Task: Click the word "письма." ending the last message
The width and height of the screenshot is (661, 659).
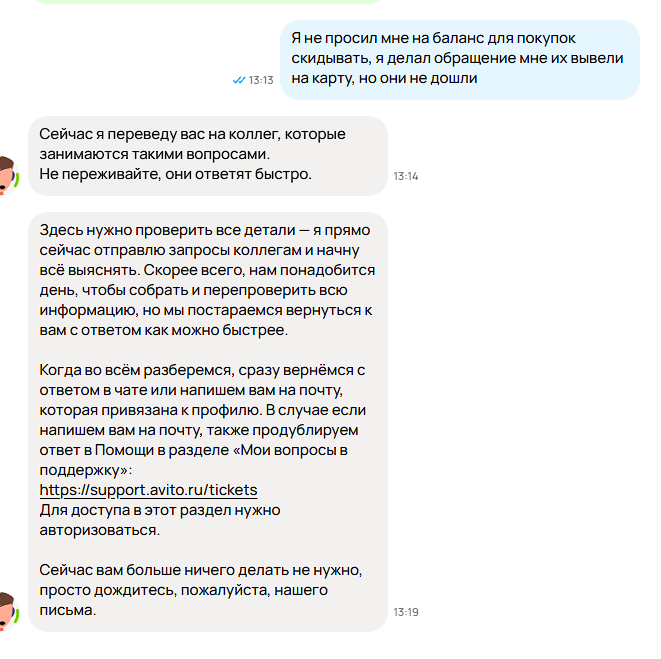Action: (x=68, y=610)
